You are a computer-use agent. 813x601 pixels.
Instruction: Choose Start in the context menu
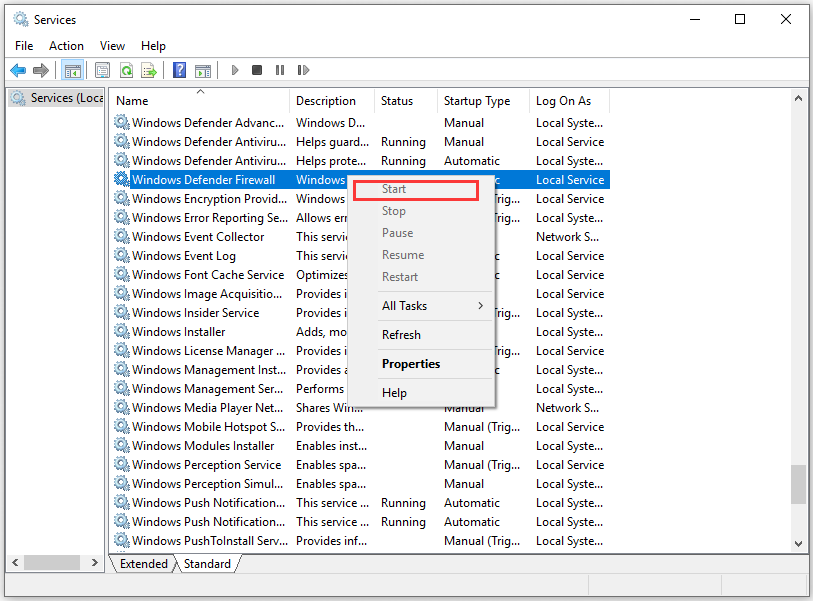(x=421, y=189)
